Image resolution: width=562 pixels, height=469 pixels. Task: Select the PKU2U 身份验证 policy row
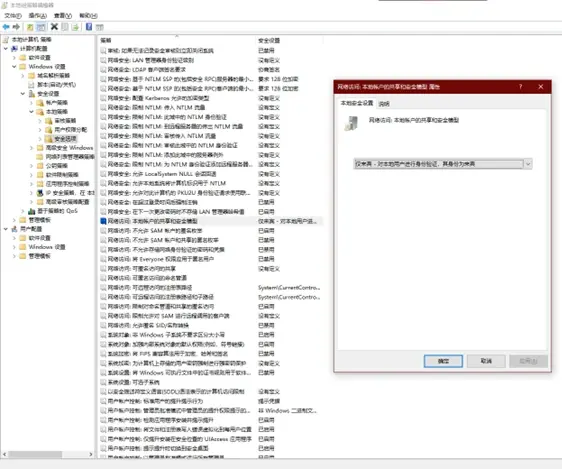click(x=211, y=193)
